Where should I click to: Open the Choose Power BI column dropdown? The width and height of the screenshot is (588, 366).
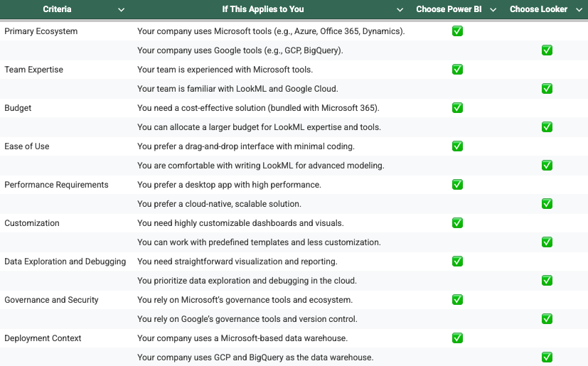pos(493,10)
